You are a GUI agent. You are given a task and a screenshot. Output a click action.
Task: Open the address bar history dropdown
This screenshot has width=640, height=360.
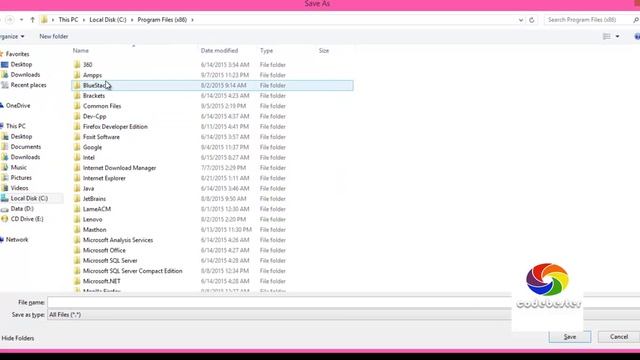tap(521, 20)
